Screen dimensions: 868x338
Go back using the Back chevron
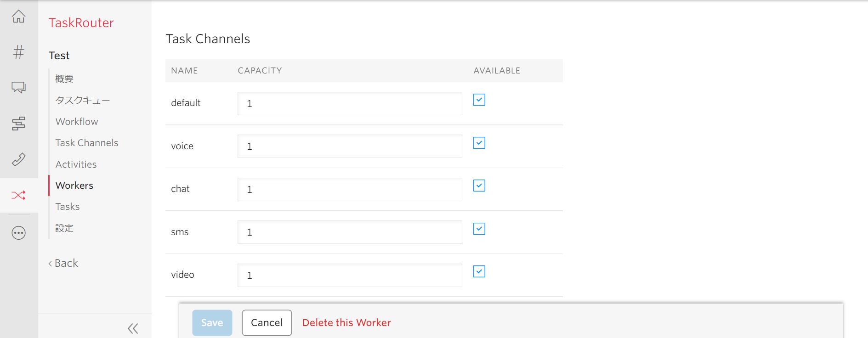pos(63,263)
